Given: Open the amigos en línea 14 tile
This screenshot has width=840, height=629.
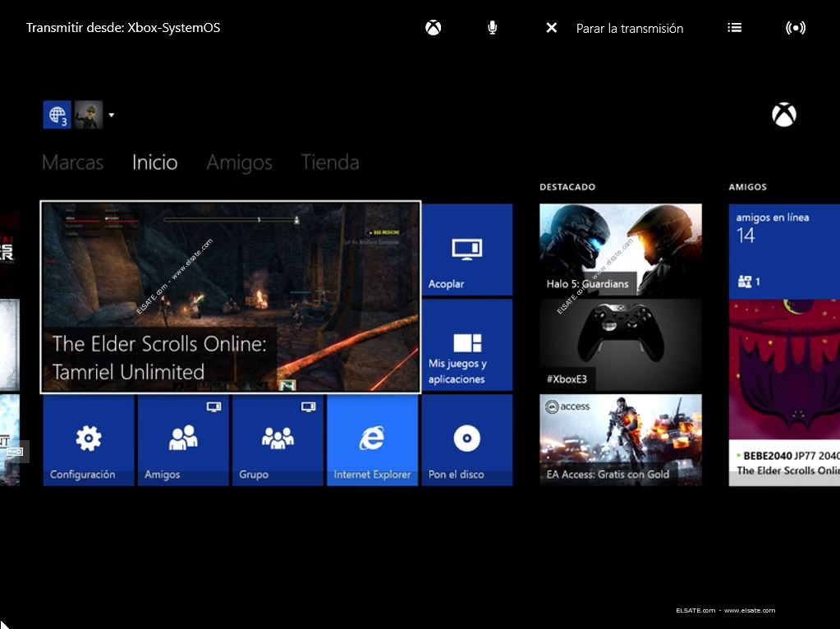Looking at the screenshot, I should (x=784, y=250).
